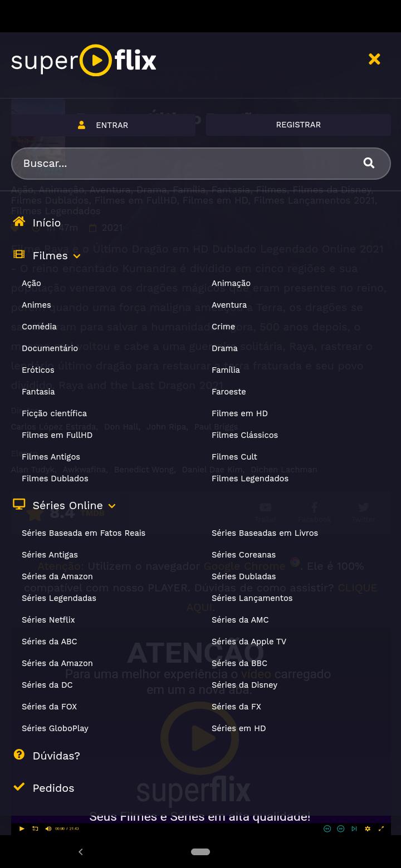Collapse the Filmes category chevron
The height and width of the screenshot is (868, 401).
tap(77, 257)
